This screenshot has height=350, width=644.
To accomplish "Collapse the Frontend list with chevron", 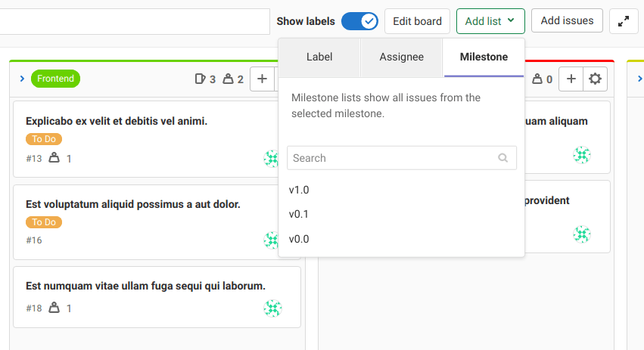I will tap(22, 79).
